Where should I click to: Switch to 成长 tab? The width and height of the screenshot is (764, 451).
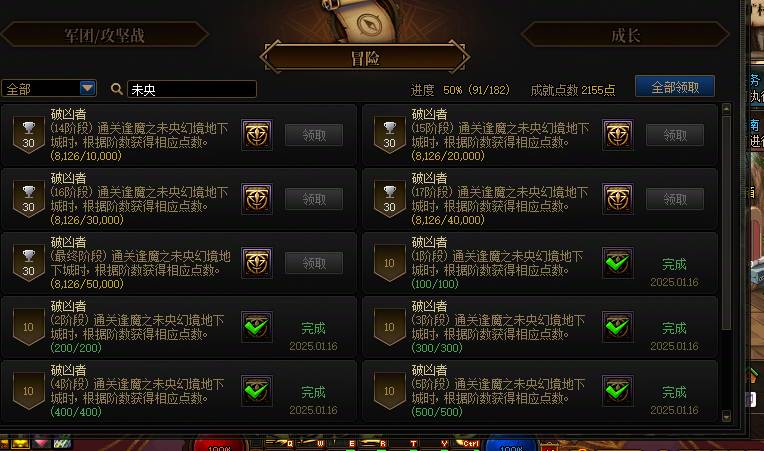point(625,35)
